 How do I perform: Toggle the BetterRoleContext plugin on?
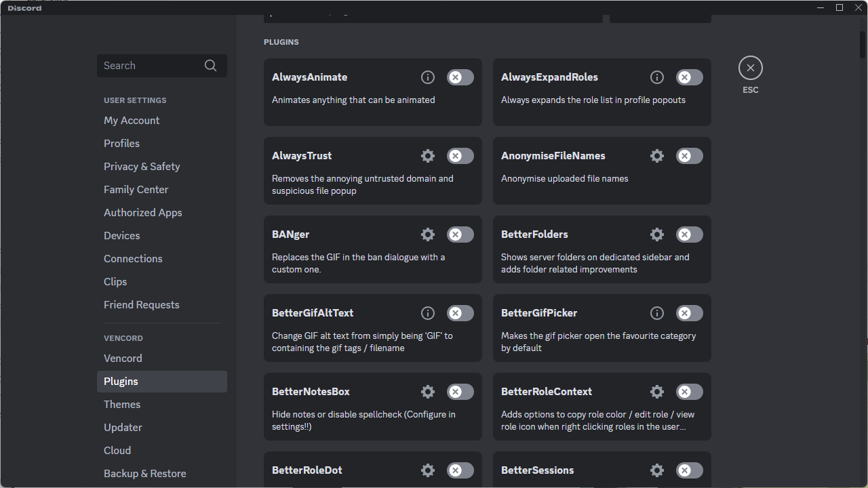689,392
